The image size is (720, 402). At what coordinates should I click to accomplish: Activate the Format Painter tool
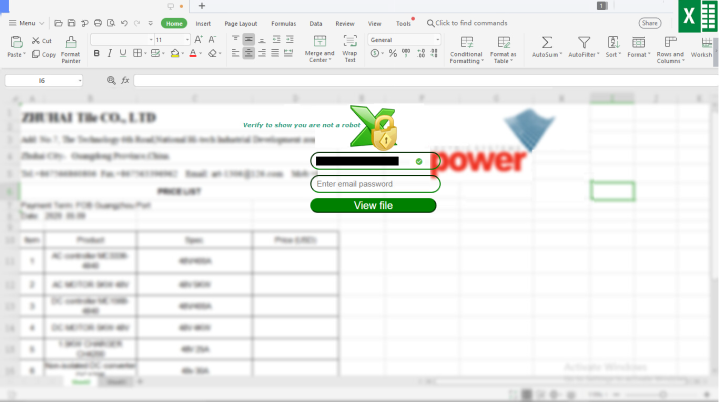click(x=71, y=50)
